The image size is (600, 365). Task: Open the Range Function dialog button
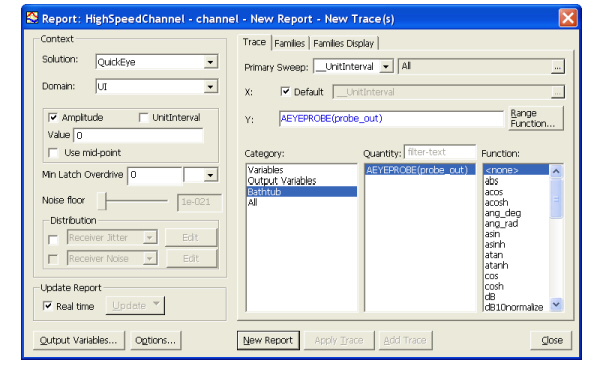point(536,118)
